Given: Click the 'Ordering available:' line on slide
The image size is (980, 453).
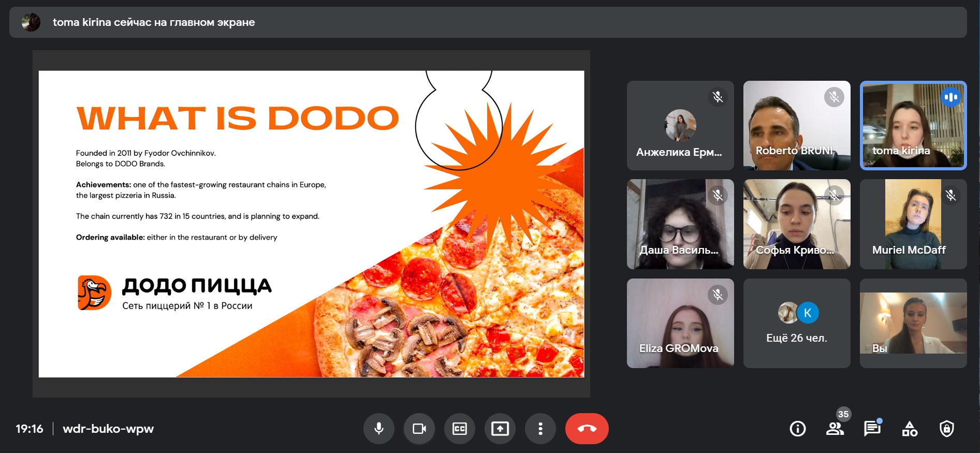Looking at the screenshot, I should (x=177, y=237).
